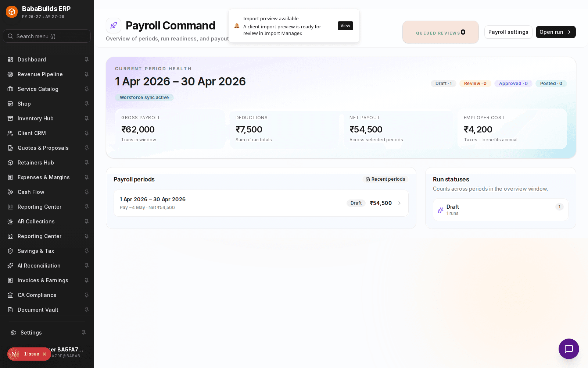Pin the Retainers Hub item
588x368 pixels.
87,163
